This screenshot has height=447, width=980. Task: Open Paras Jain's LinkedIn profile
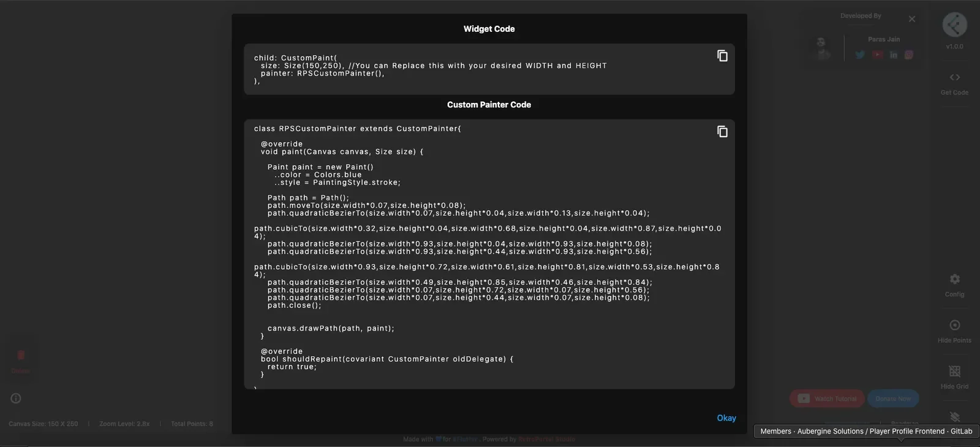coord(894,55)
